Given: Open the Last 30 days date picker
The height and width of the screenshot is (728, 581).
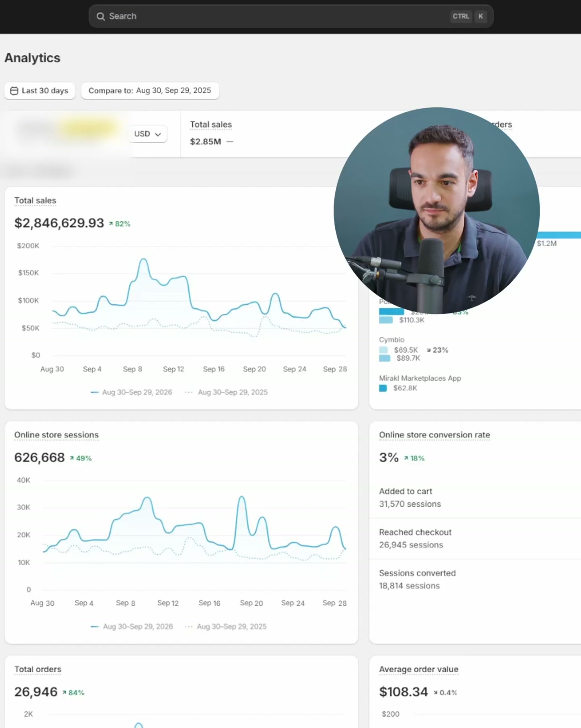Looking at the screenshot, I should [40, 91].
